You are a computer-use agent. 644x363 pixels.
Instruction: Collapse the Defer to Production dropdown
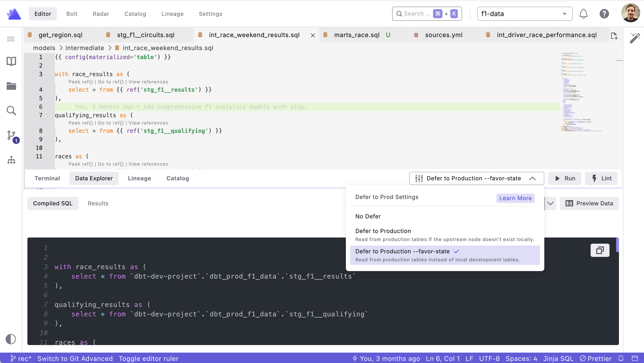pyautogui.click(x=532, y=178)
